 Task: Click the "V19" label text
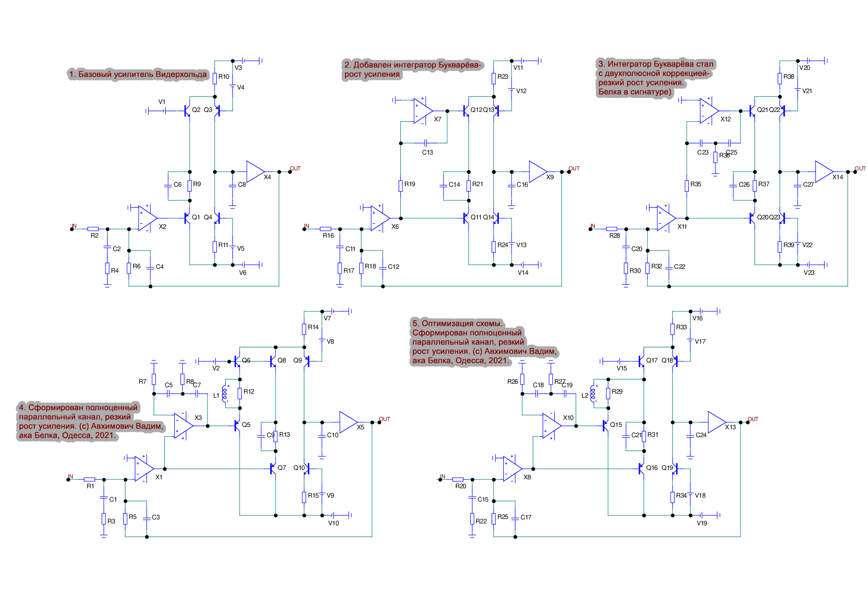click(702, 523)
